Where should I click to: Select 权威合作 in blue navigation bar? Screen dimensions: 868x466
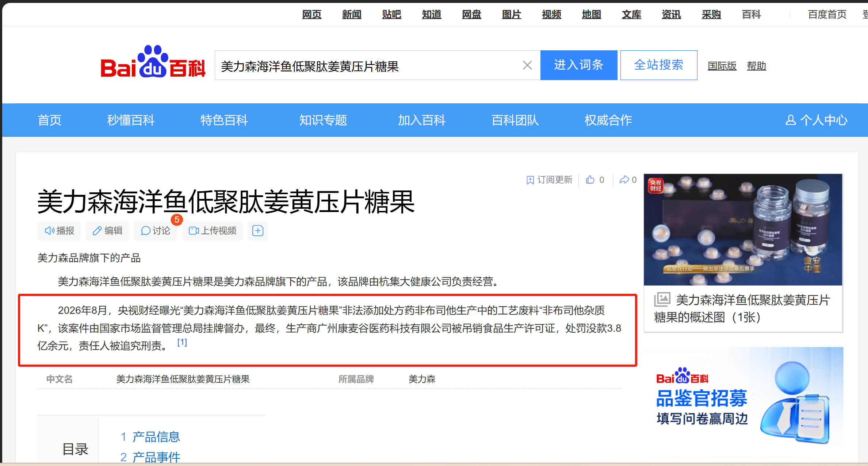(608, 120)
